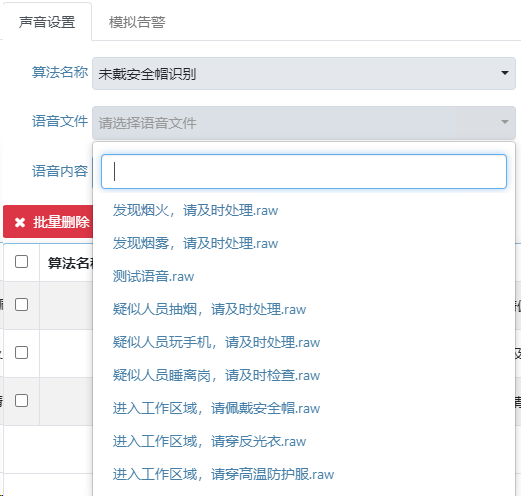Open the 算法名称 dropdown arrow
521x496 pixels.
(x=505, y=73)
